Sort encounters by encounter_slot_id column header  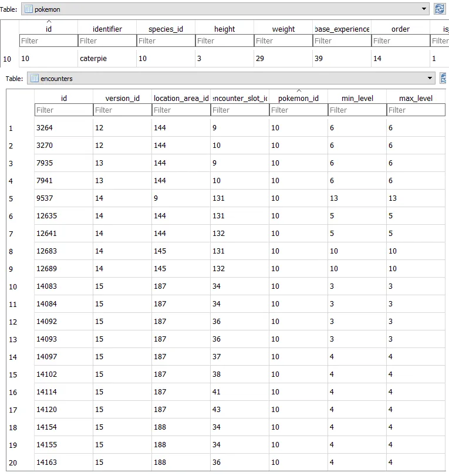239,98
